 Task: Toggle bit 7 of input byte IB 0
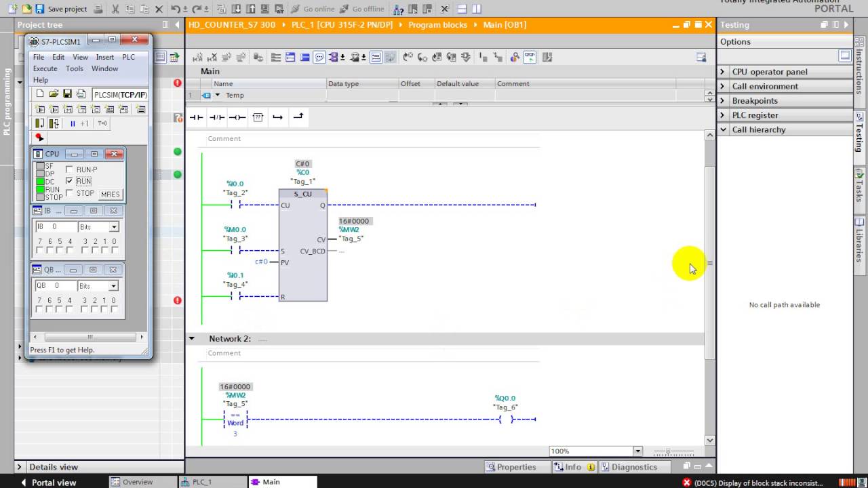tap(40, 250)
